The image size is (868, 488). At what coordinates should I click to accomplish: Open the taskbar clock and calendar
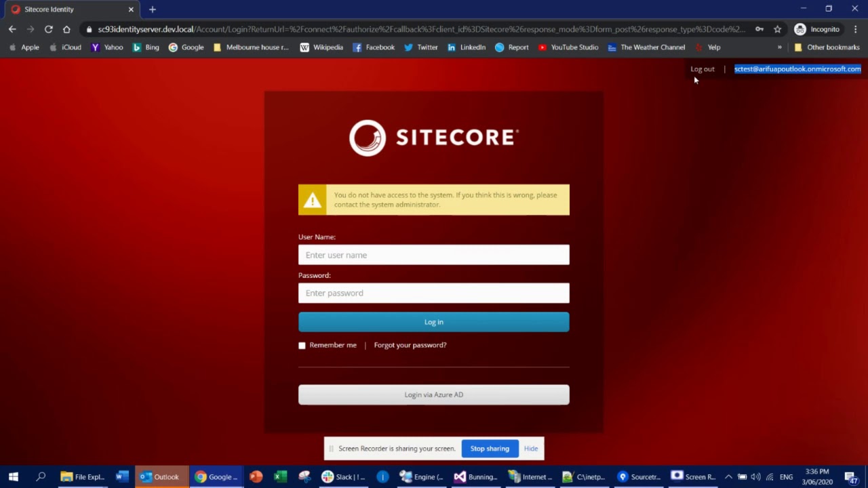coord(817,477)
